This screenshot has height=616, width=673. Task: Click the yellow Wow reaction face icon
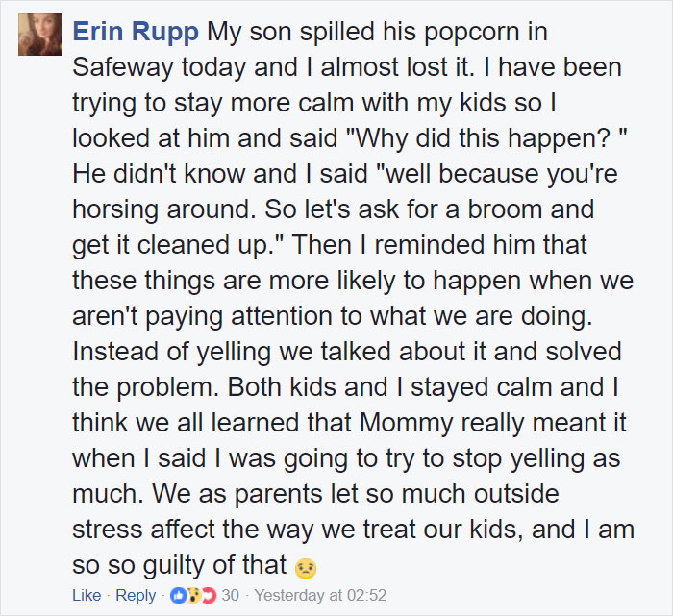coord(193,596)
